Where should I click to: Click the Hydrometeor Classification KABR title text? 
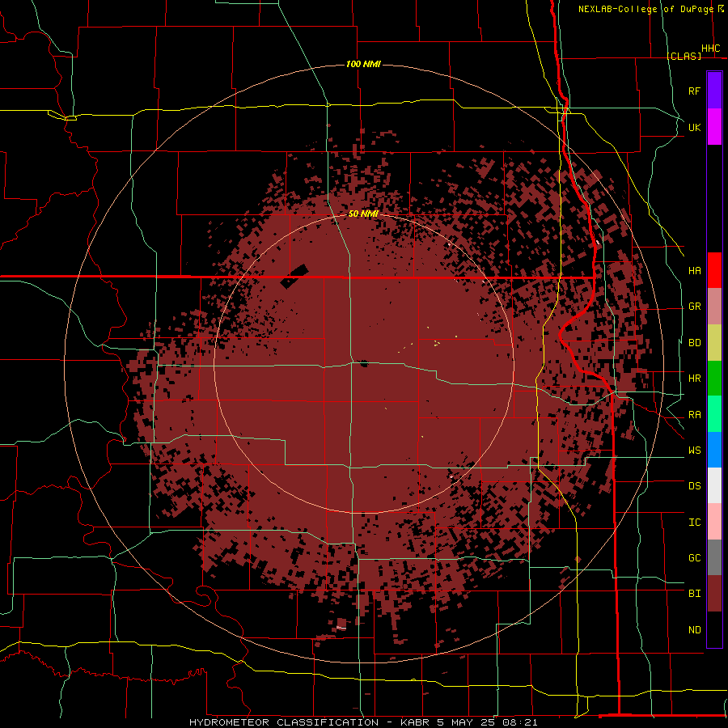click(x=363, y=722)
